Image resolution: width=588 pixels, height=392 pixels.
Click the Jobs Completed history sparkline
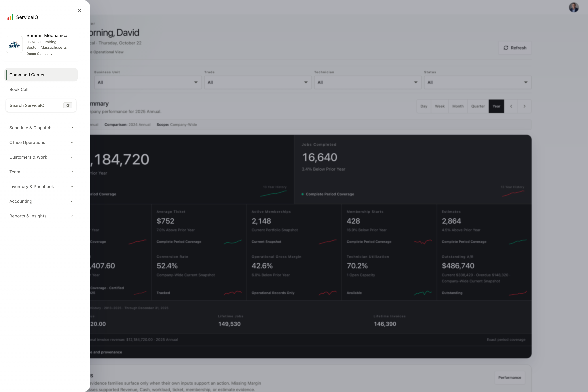pyautogui.click(x=513, y=193)
